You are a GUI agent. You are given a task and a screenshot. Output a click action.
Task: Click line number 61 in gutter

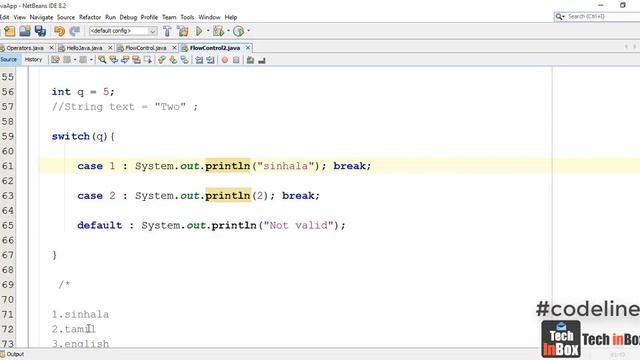8,166
